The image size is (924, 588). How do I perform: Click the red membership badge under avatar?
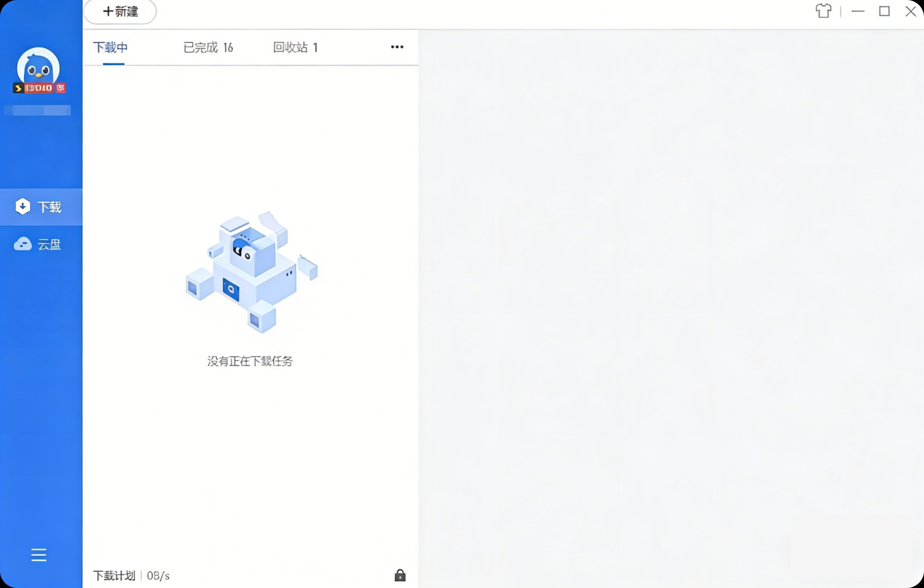coord(39,88)
